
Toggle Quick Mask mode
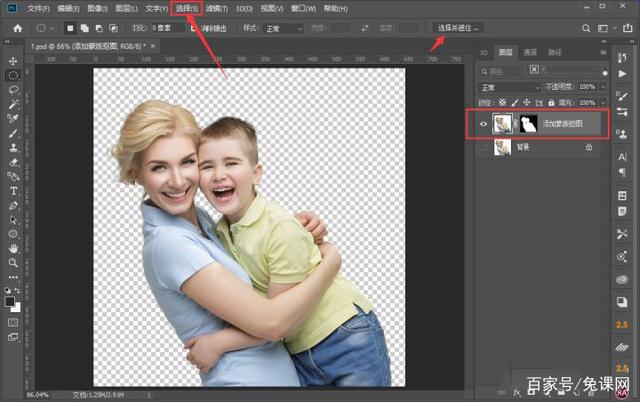(13, 322)
